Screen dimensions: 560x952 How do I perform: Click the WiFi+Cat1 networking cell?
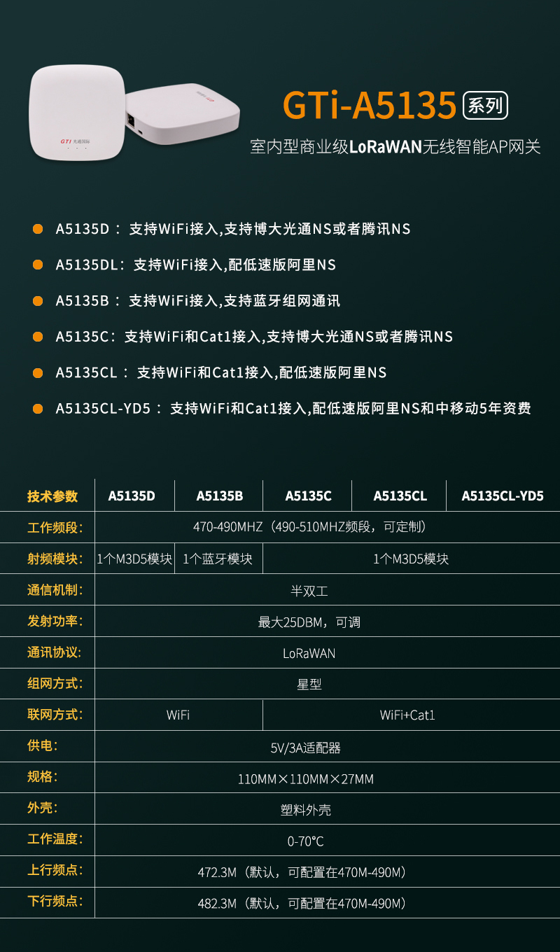[407, 715]
